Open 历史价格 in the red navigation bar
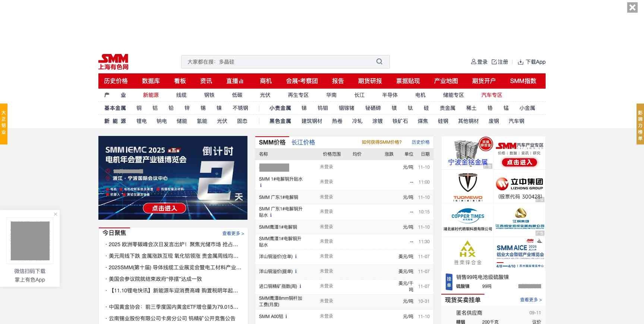Screen dimensions: 644x324 click(116, 81)
